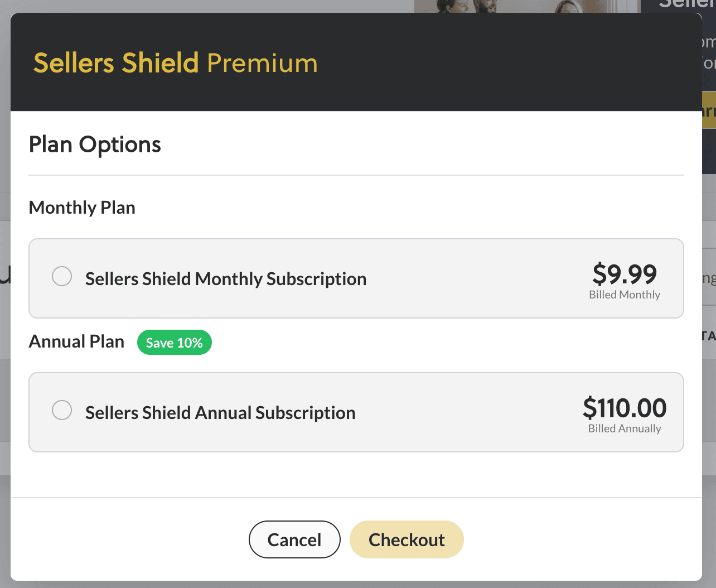Image resolution: width=716 pixels, height=588 pixels.
Task: Tap the Billed Annually caption
Action: [625, 428]
